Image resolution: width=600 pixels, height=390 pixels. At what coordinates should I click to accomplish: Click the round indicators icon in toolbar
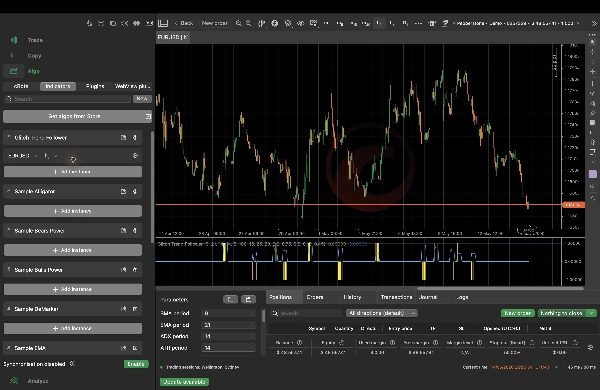click(x=275, y=23)
